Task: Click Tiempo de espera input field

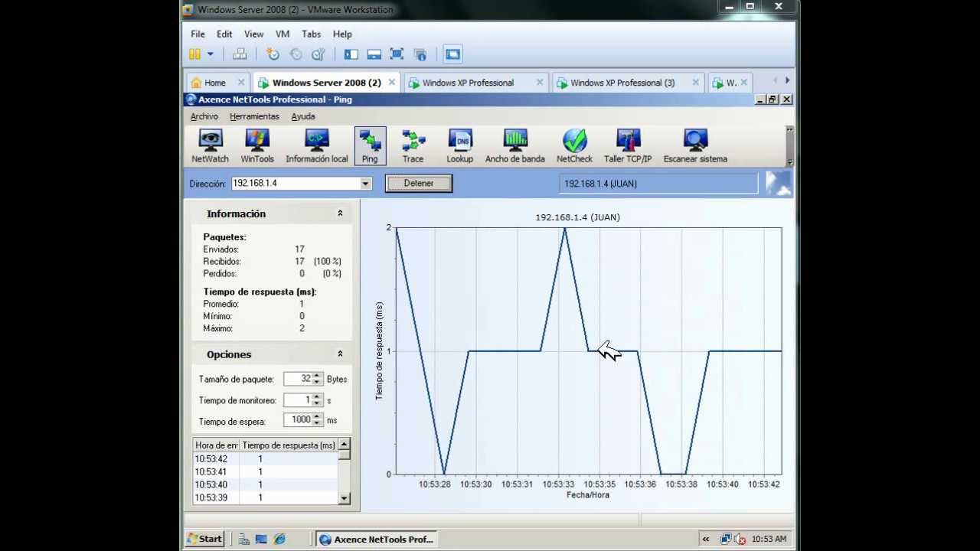Action: [x=298, y=419]
